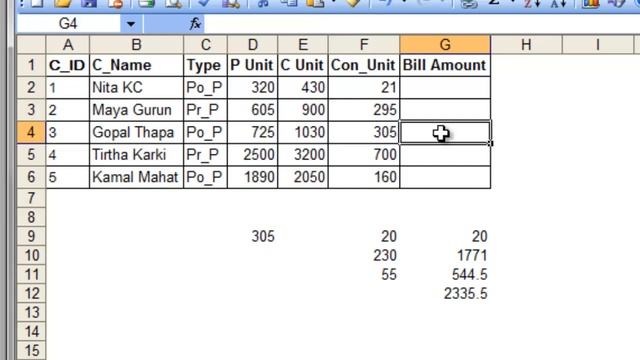Select highlighted column G header

point(445,44)
